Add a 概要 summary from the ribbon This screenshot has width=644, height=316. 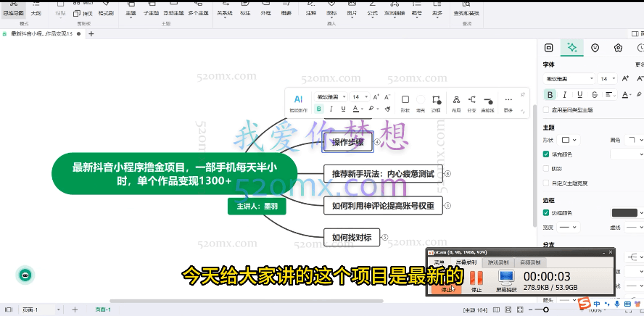pyautogui.click(x=286, y=9)
